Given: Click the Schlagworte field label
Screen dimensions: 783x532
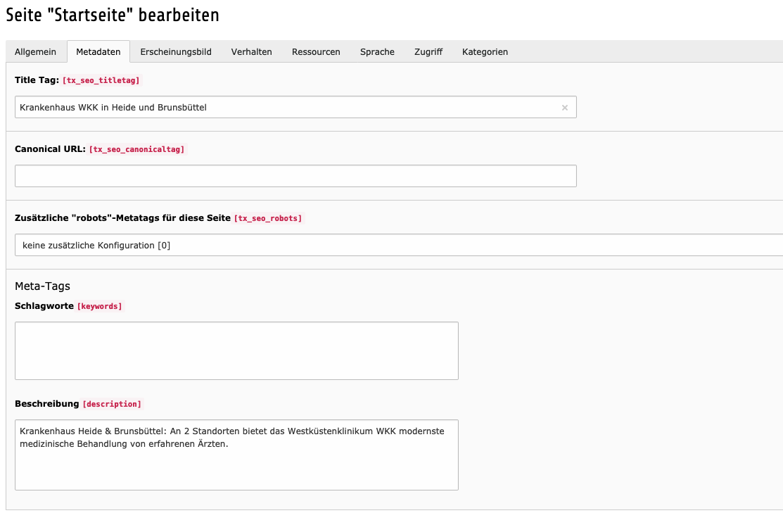Looking at the screenshot, I should [x=44, y=306].
